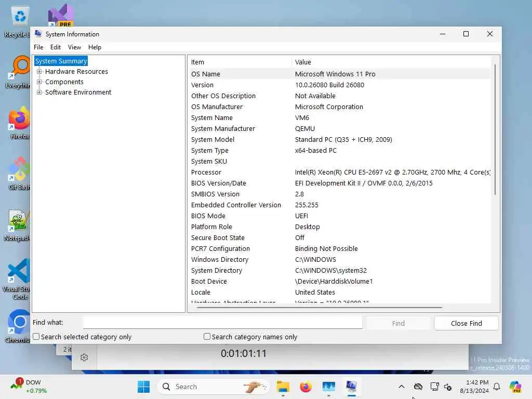532x399 pixels.
Task: Select System Summary in the tree
Action: click(61, 61)
